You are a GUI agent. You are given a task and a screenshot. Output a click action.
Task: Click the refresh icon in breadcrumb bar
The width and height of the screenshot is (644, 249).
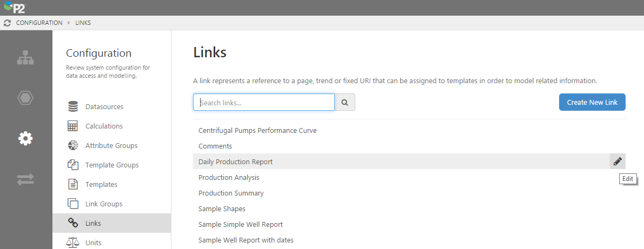[x=7, y=23]
